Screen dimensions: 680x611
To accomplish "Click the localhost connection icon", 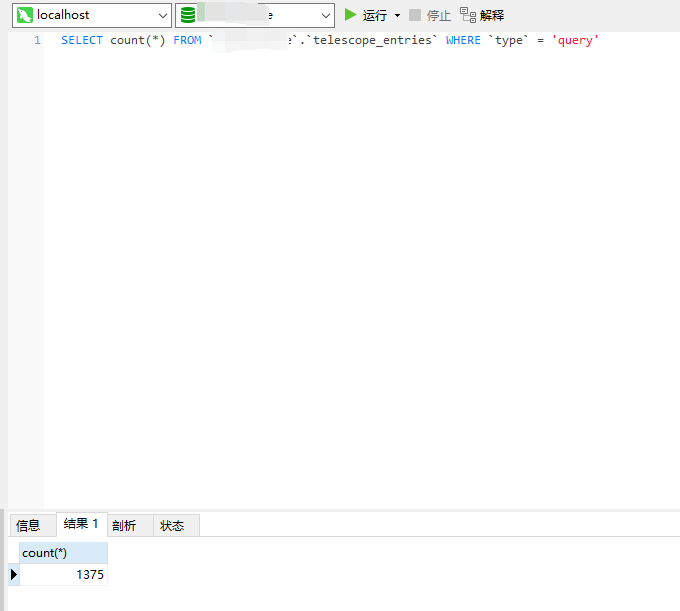I will tap(25, 15).
